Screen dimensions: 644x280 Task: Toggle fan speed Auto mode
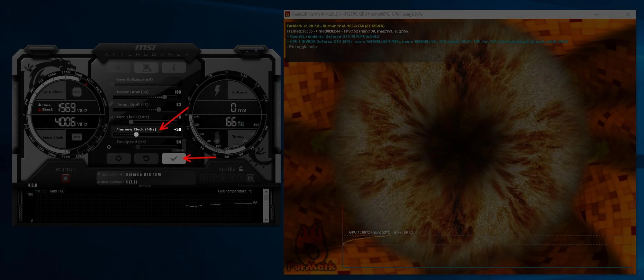coord(180,150)
